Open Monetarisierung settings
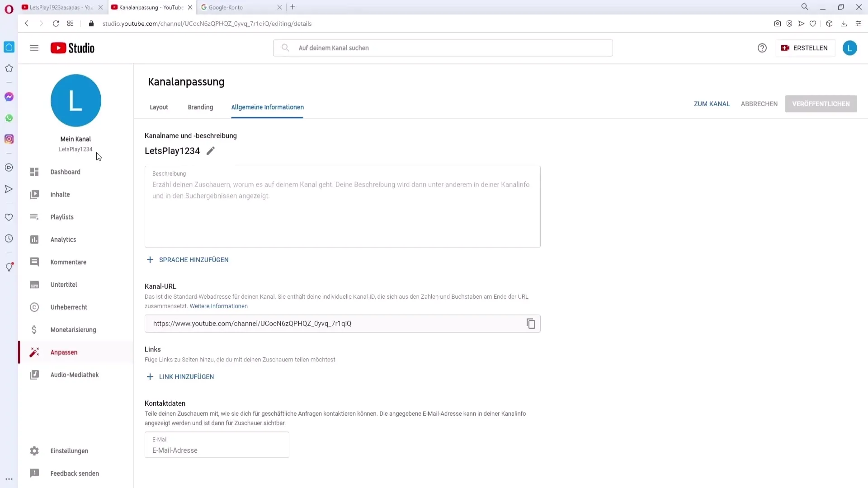Screen dimensions: 868x488 73,329
